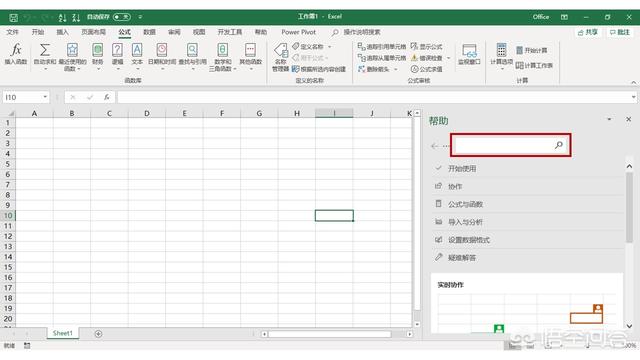Image resolution: width=640 pixels, height=360 pixels.
Task: Open Error Checking dropdown arrow
Action: pyautogui.click(x=449, y=58)
